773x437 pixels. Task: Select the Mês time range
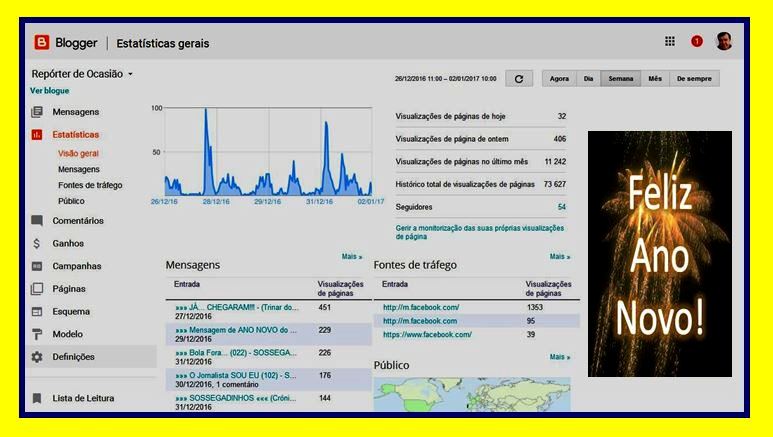(x=655, y=78)
